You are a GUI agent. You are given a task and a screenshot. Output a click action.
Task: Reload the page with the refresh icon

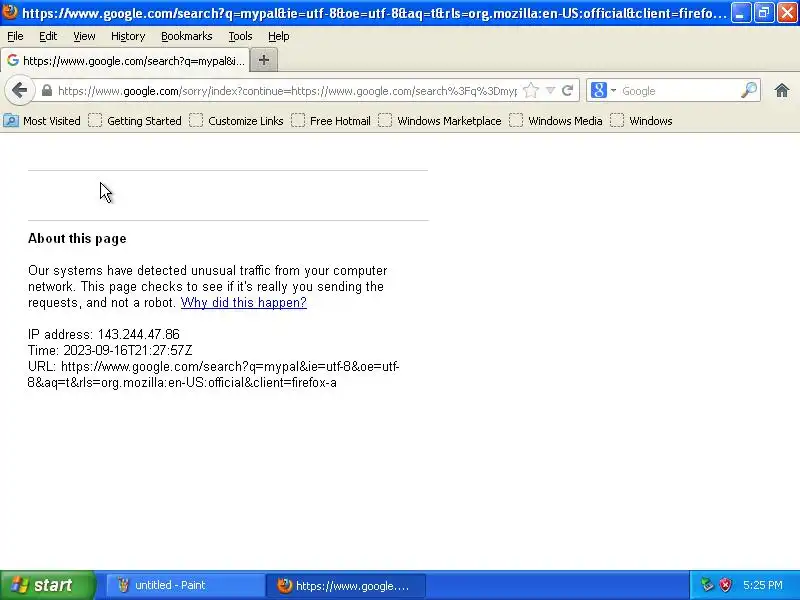[567, 91]
